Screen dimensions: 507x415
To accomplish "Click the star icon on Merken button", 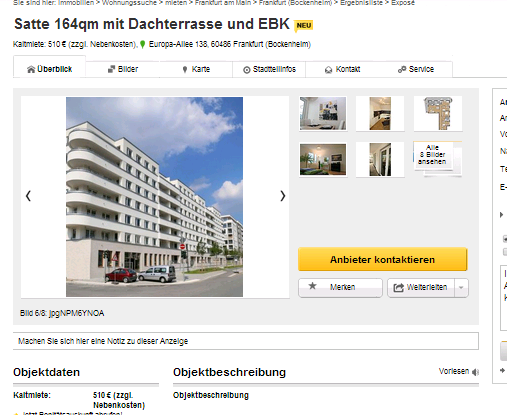I will (312, 286).
